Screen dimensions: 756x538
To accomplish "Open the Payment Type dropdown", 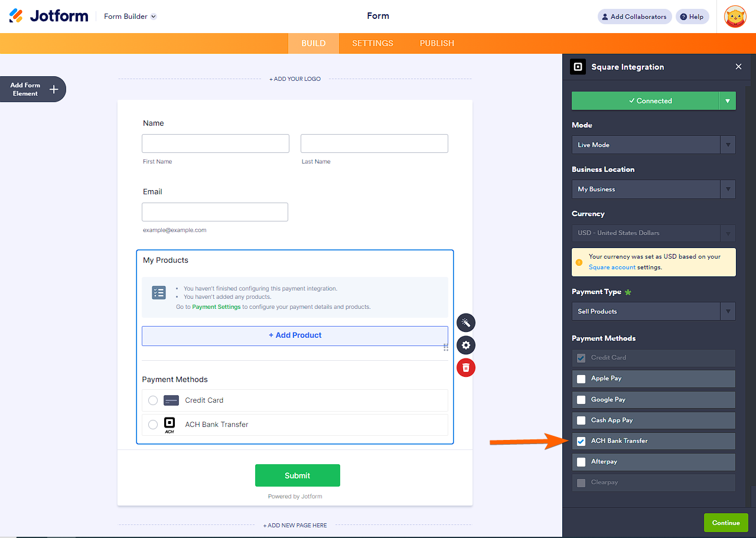I will point(654,311).
